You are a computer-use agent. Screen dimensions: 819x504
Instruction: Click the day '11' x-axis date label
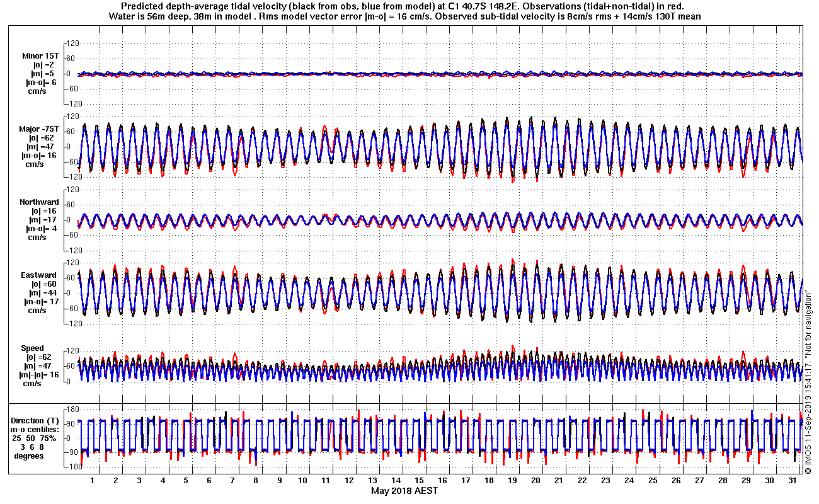tap(326, 481)
